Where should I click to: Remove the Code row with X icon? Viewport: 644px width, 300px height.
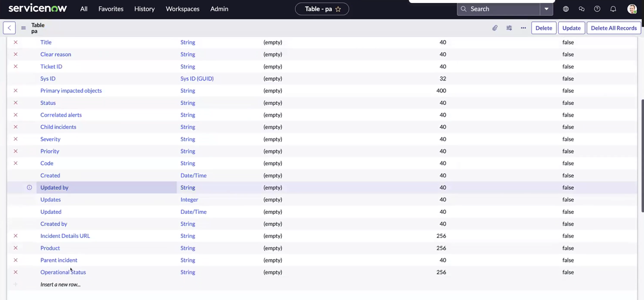tap(16, 163)
